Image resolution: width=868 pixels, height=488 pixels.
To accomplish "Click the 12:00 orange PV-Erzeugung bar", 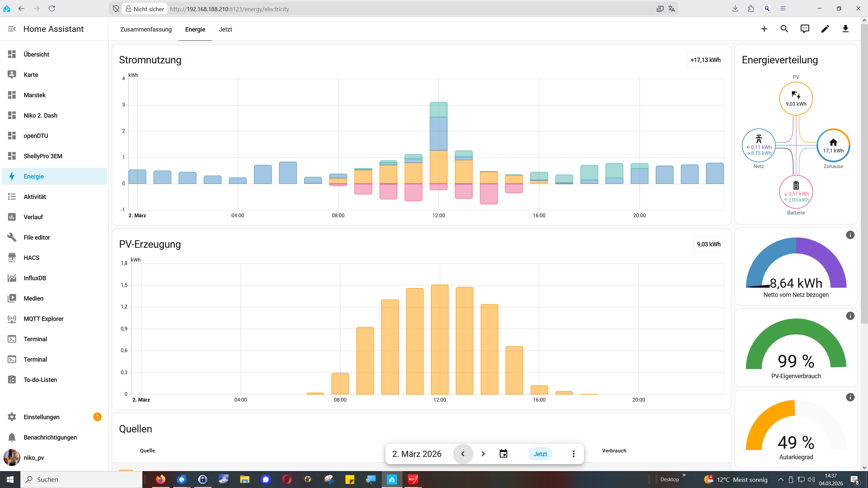I will point(439,339).
